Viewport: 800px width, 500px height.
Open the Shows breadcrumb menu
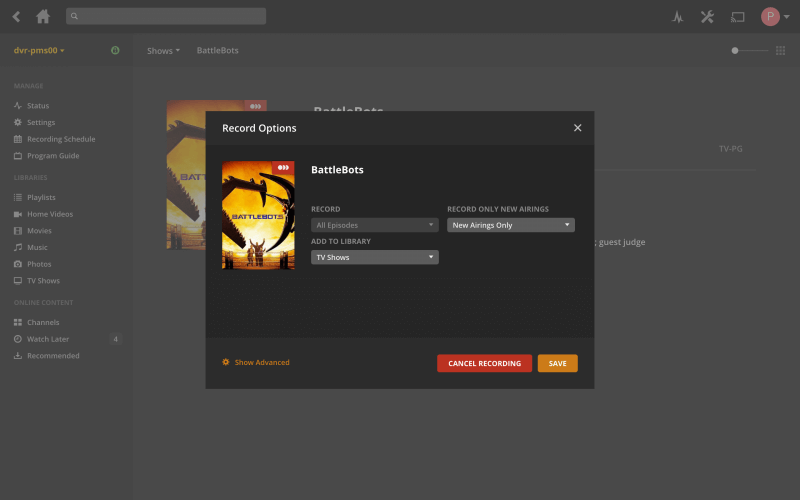[x=163, y=50]
